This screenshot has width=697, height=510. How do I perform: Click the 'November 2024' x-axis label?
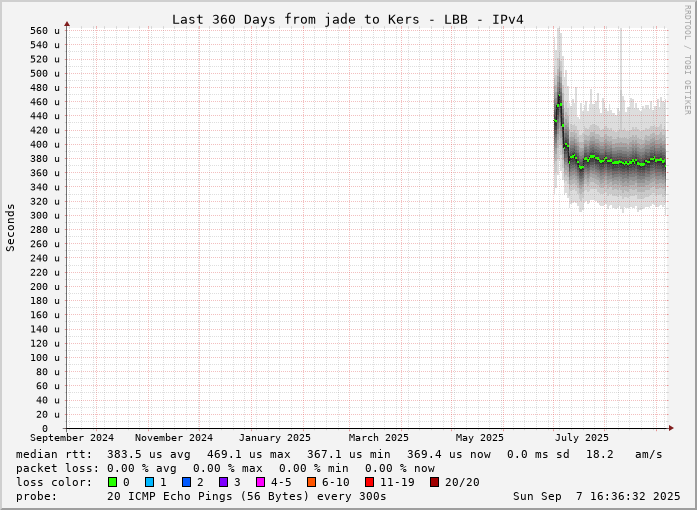174,438
